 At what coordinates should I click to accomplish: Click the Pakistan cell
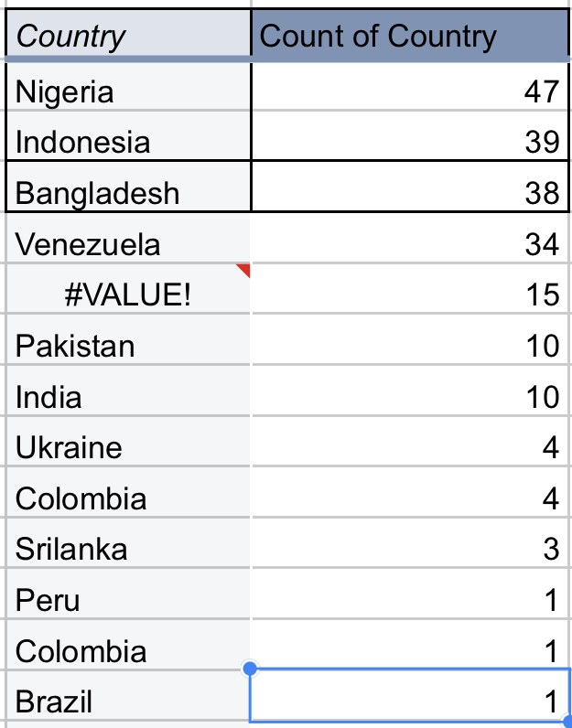point(128,340)
